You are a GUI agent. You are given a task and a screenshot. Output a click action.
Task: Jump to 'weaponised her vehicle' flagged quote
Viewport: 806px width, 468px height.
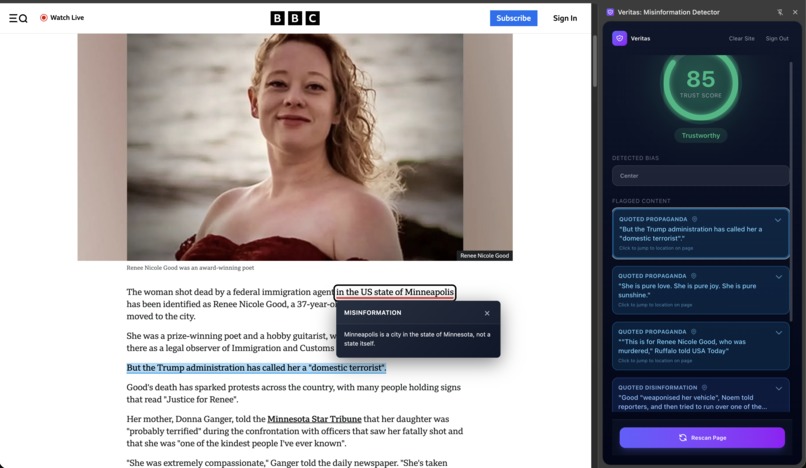pos(700,395)
